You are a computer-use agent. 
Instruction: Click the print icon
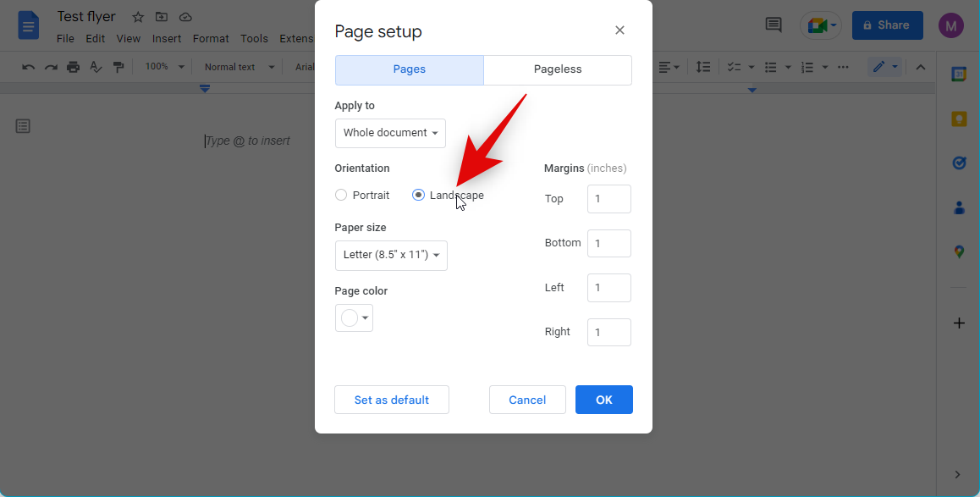[74, 67]
